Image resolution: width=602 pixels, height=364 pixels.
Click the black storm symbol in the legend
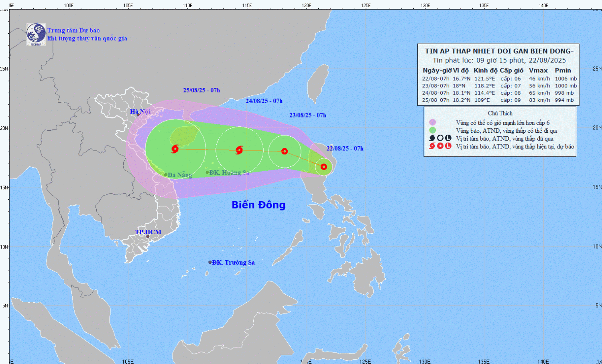coord(432,138)
